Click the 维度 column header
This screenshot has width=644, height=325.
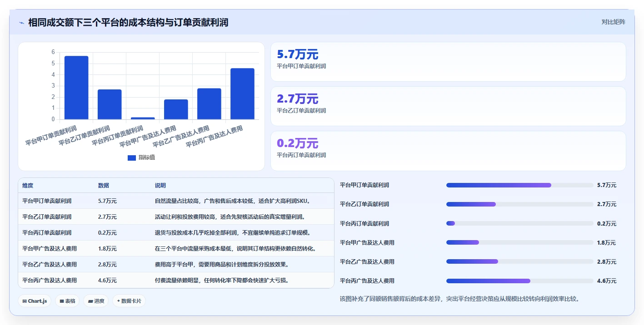28,186
